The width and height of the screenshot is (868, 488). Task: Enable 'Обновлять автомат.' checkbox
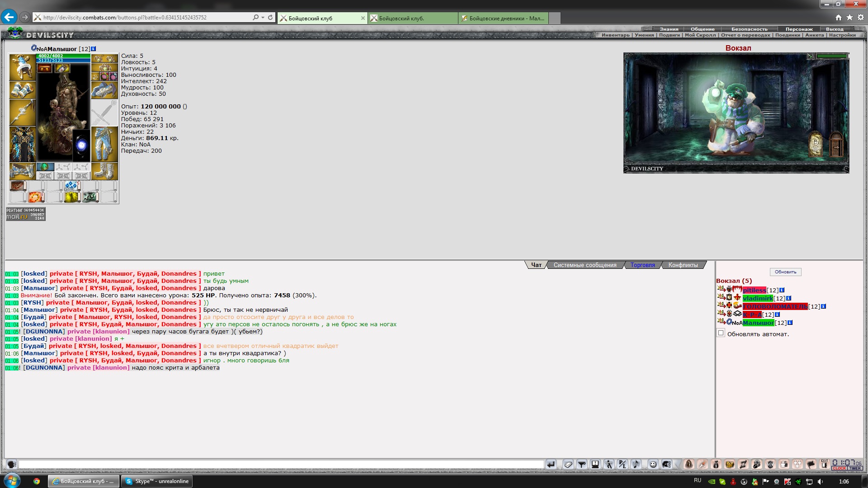(x=721, y=333)
